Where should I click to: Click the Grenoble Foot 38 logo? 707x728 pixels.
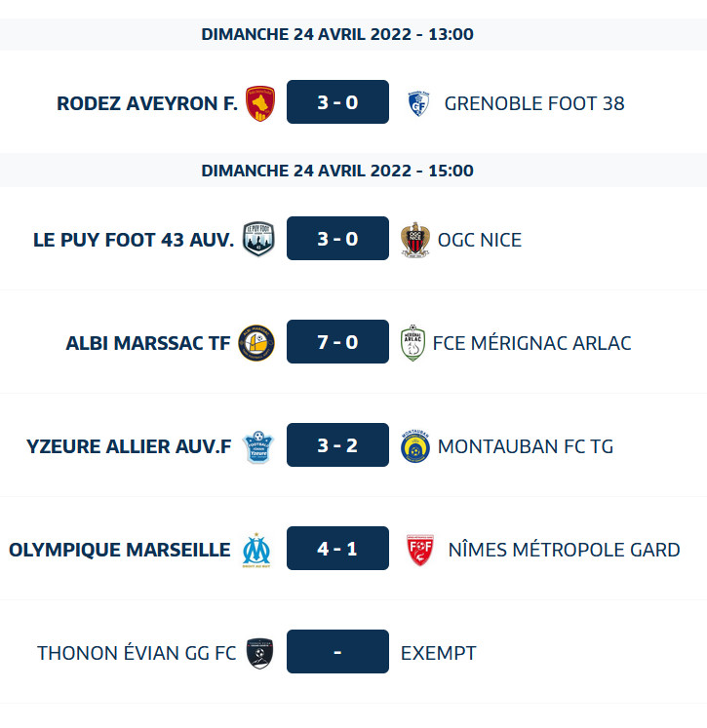pyautogui.click(x=418, y=102)
